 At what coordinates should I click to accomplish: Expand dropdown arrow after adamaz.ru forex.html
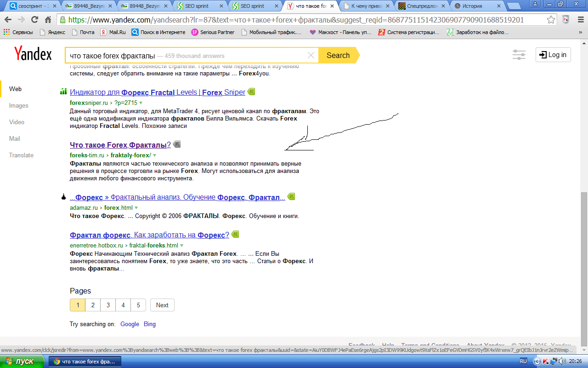(136, 208)
